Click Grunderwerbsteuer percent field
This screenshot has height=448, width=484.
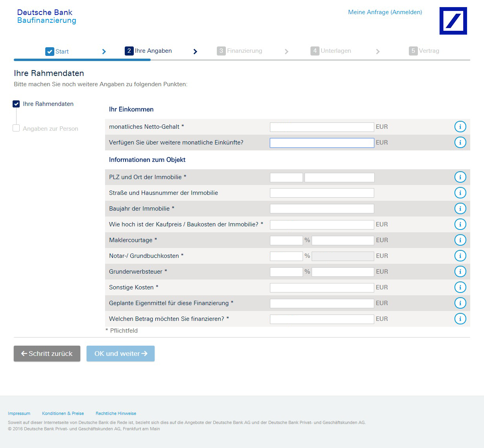click(286, 272)
